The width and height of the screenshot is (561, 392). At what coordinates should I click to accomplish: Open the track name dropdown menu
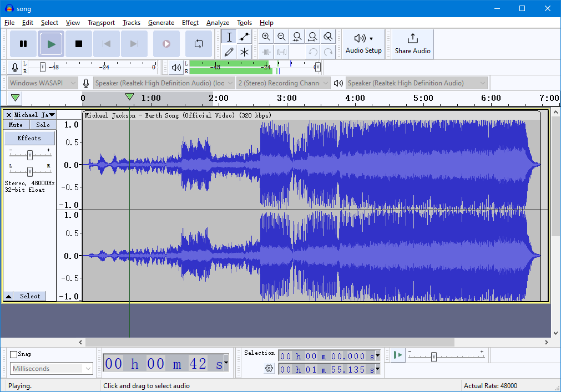tap(35, 115)
